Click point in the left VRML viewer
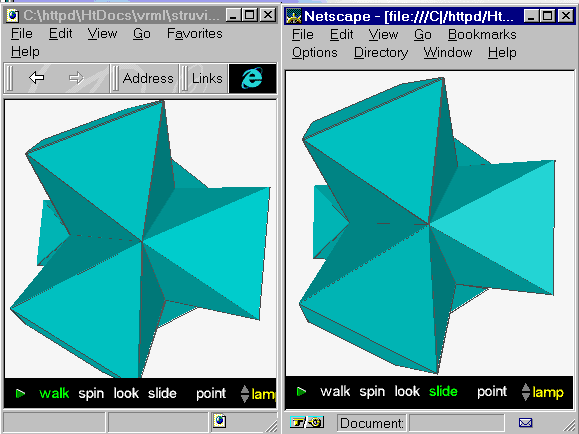The height and width of the screenshot is (434, 579). (x=211, y=394)
